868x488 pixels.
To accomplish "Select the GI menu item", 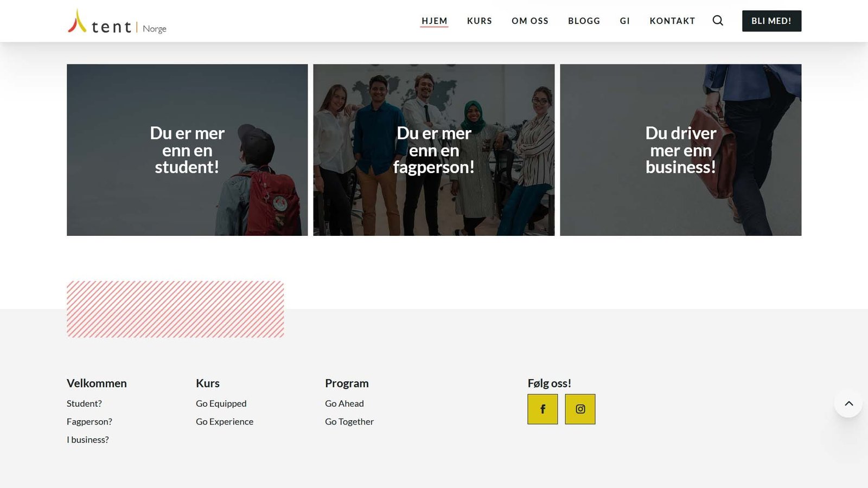I will [x=625, y=21].
